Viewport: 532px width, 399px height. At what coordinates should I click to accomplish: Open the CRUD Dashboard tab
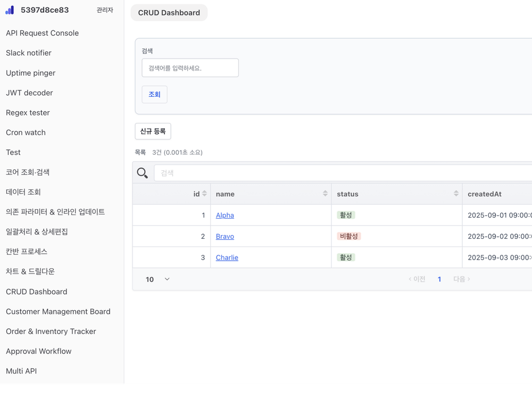[x=169, y=13]
